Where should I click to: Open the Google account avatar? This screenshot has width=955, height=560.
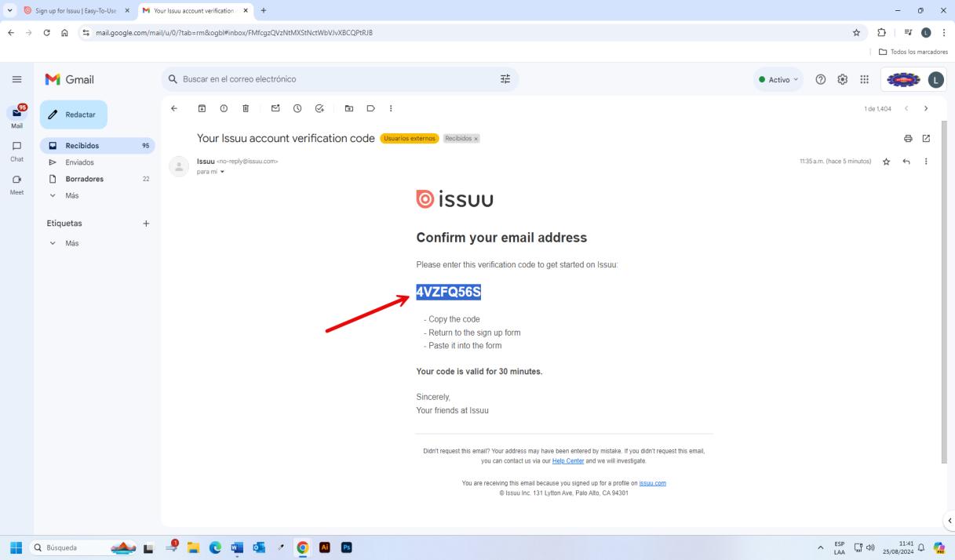tap(936, 79)
